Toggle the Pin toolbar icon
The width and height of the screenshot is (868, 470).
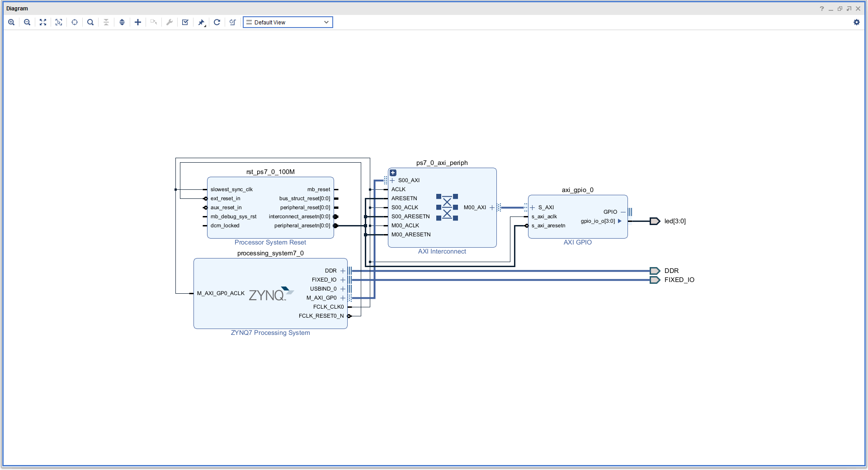point(201,22)
